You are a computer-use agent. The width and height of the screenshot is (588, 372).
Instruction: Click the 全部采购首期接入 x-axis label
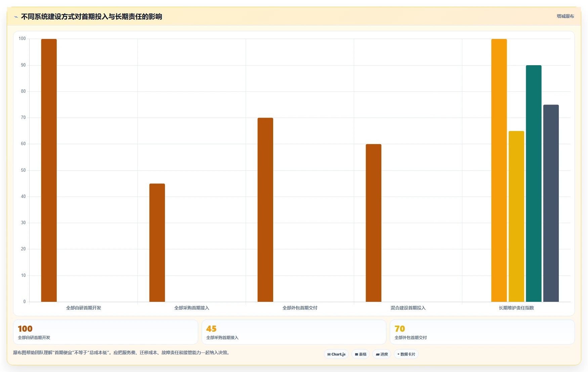tap(192, 308)
